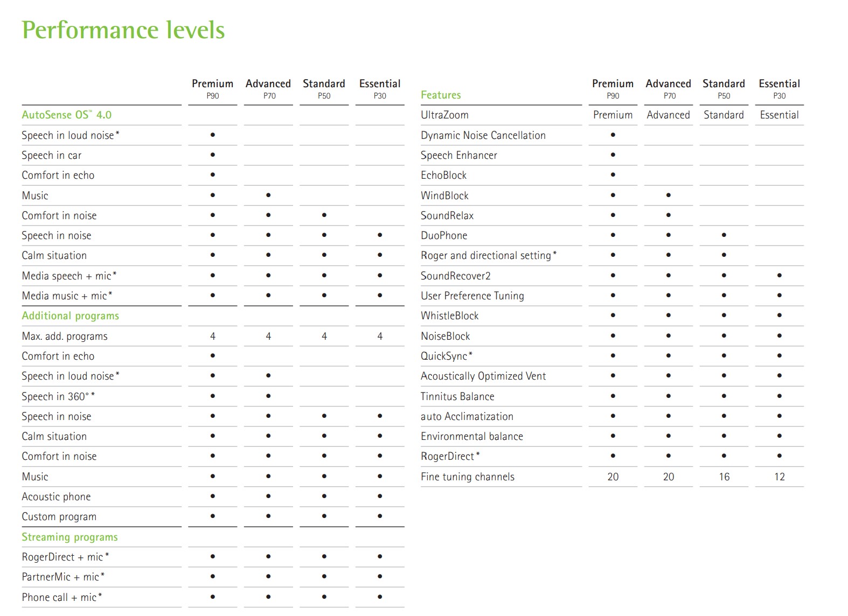Select "Media speech + mic*" row label

click(x=69, y=276)
